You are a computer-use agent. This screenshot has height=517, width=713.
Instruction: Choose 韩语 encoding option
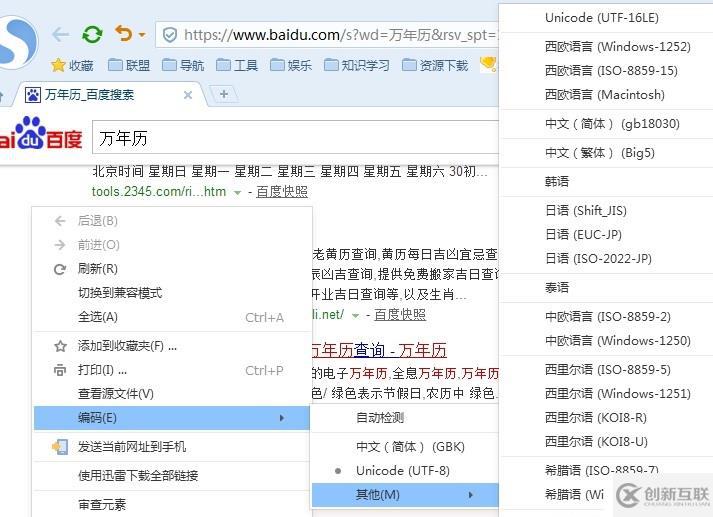tap(606, 182)
